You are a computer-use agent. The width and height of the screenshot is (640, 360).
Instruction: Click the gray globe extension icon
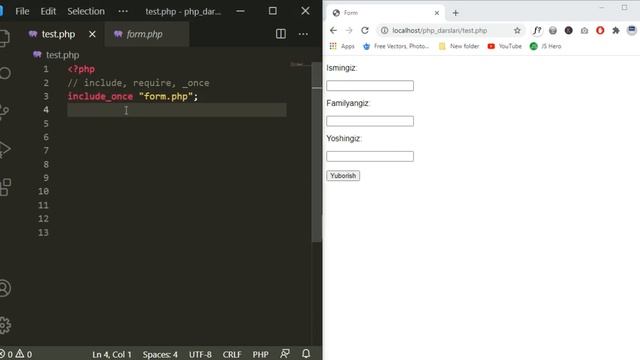pos(553,31)
